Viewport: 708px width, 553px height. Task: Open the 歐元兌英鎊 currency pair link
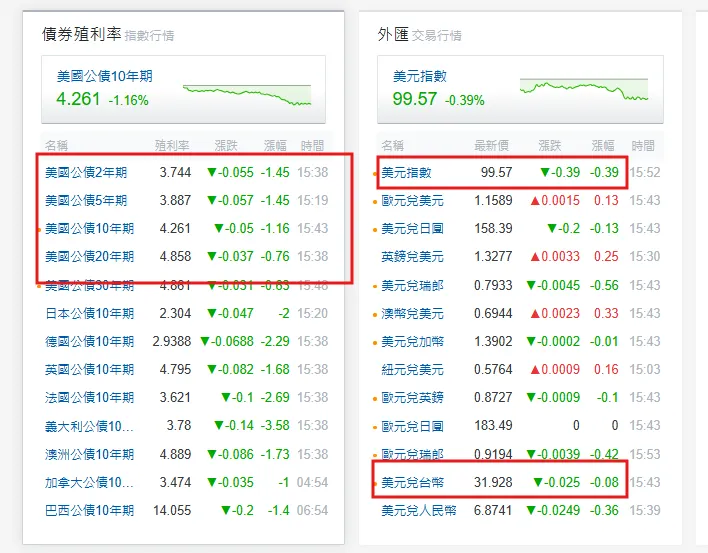[412, 397]
